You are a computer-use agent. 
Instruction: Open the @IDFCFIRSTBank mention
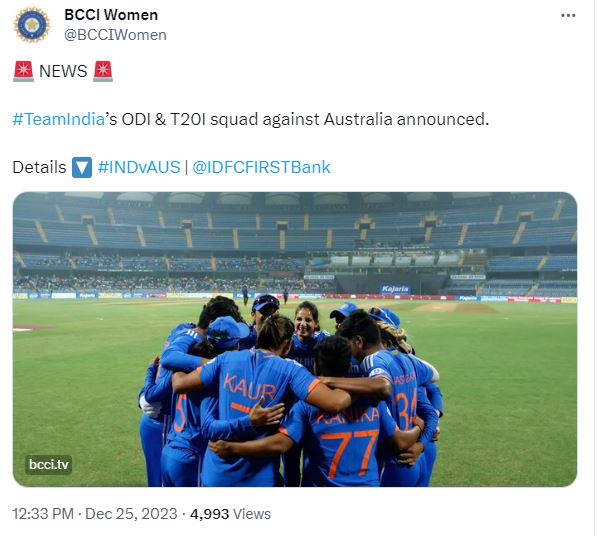click(x=261, y=167)
